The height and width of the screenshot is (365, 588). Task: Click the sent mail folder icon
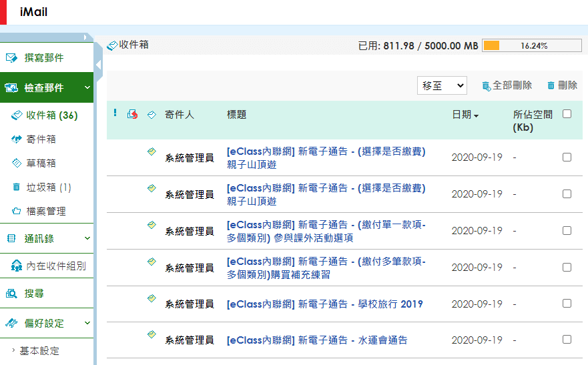[17, 139]
